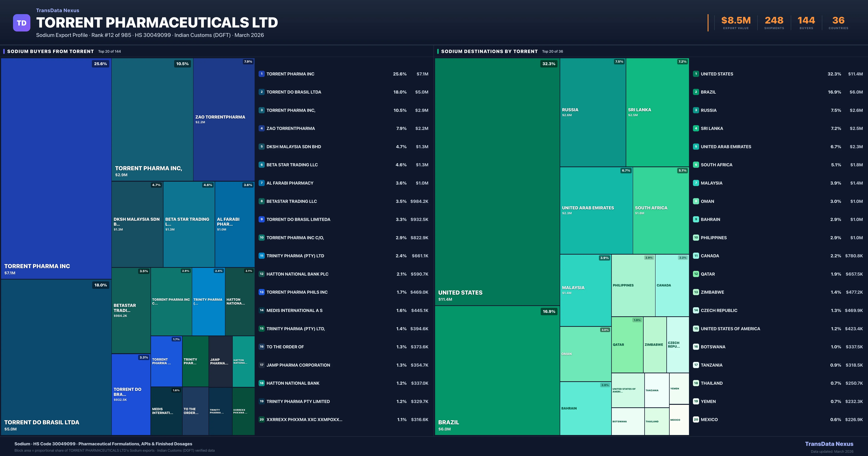
Task: Click the rank marker beside DKSH MALAYSIA SDN BHD
Action: tap(261, 146)
